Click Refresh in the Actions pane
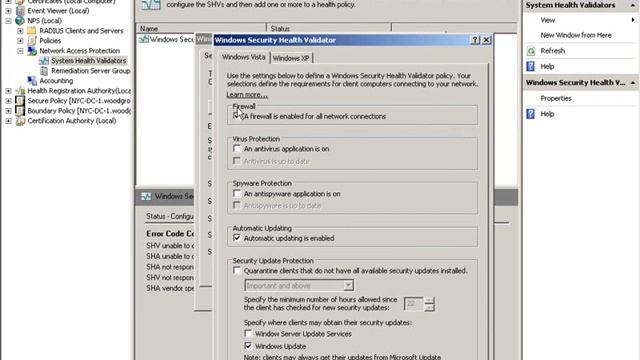This screenshot has width=640, height=360. tap(553, 51)
